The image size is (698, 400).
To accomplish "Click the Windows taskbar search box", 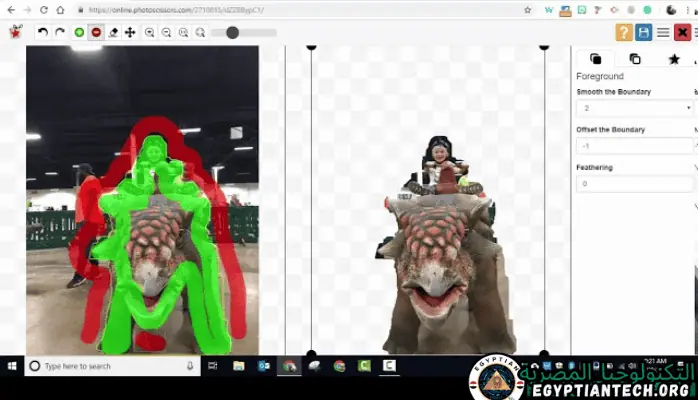I will point(110,366).
